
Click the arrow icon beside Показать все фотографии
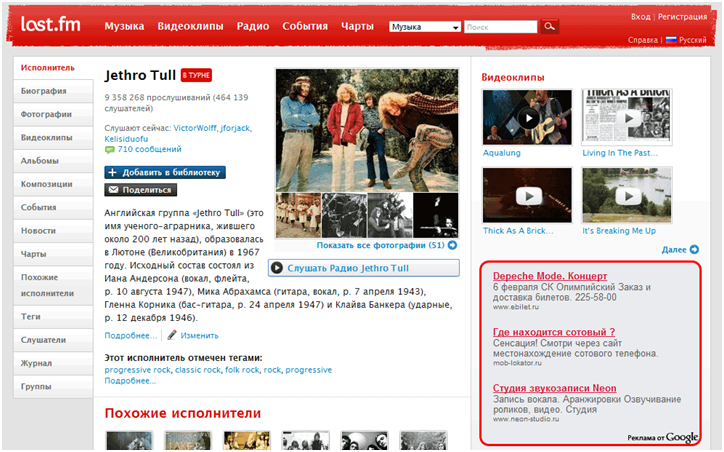point(452,245)
